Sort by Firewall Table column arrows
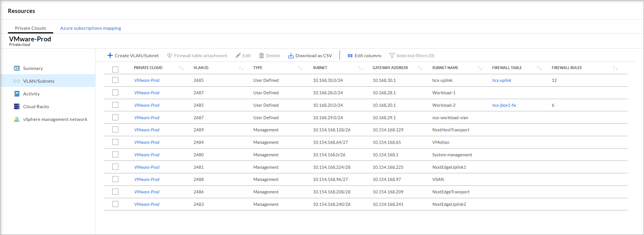The image size is (644, 235). [x=540, y=68]
